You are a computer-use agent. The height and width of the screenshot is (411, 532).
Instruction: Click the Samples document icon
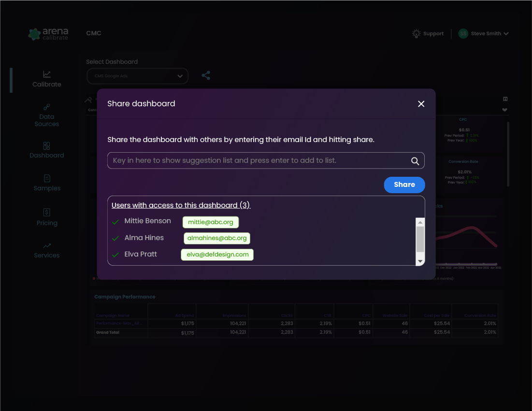click(47, 178)
